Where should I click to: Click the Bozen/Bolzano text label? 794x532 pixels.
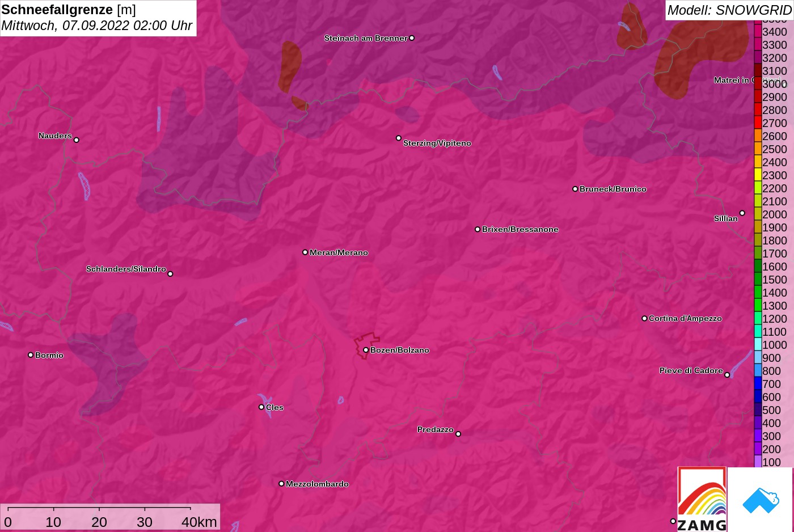400,350
